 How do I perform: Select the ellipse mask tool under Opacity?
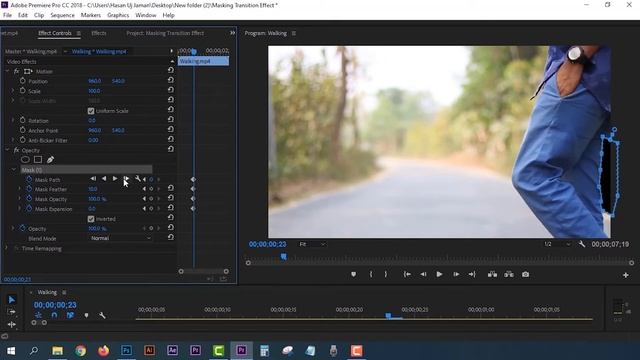coord(25,160)
